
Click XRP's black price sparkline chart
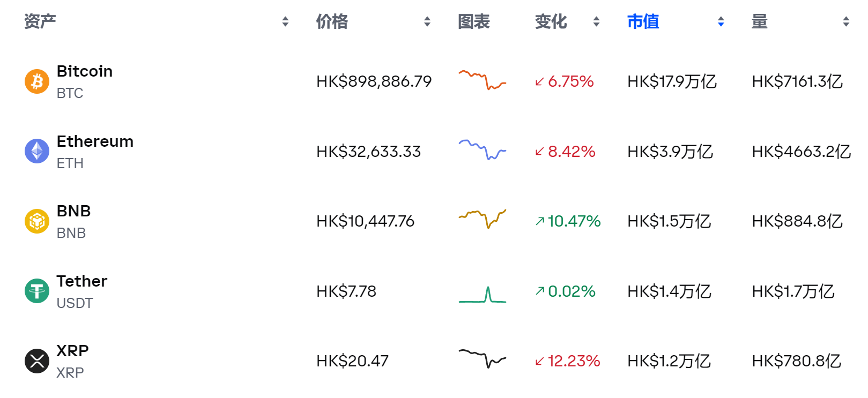tap(482, 358)
